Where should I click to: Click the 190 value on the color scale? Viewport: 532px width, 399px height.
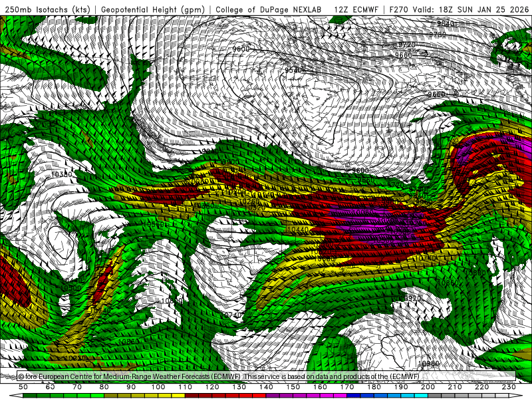pos(401,387)
